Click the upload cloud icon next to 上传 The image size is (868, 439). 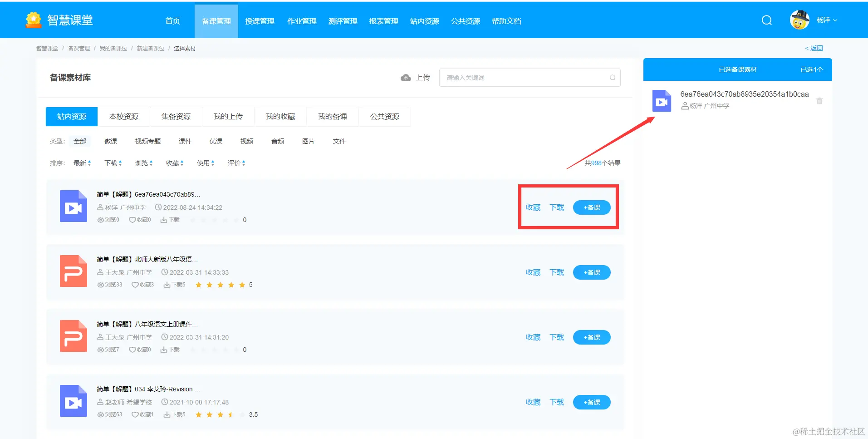(406, 77)
